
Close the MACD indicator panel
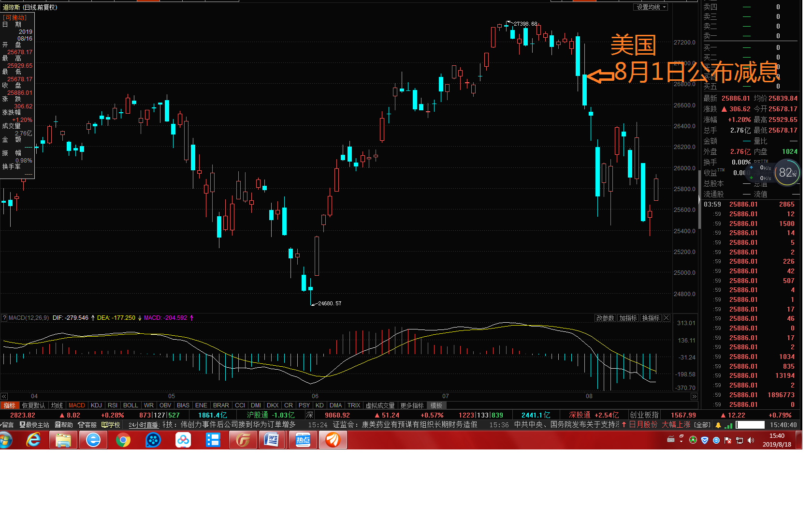coord(667,318)
